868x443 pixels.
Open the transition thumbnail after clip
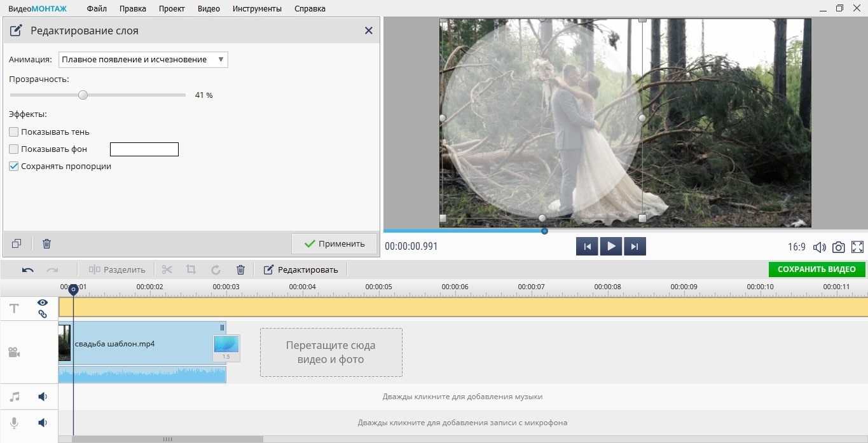[226, 348]
